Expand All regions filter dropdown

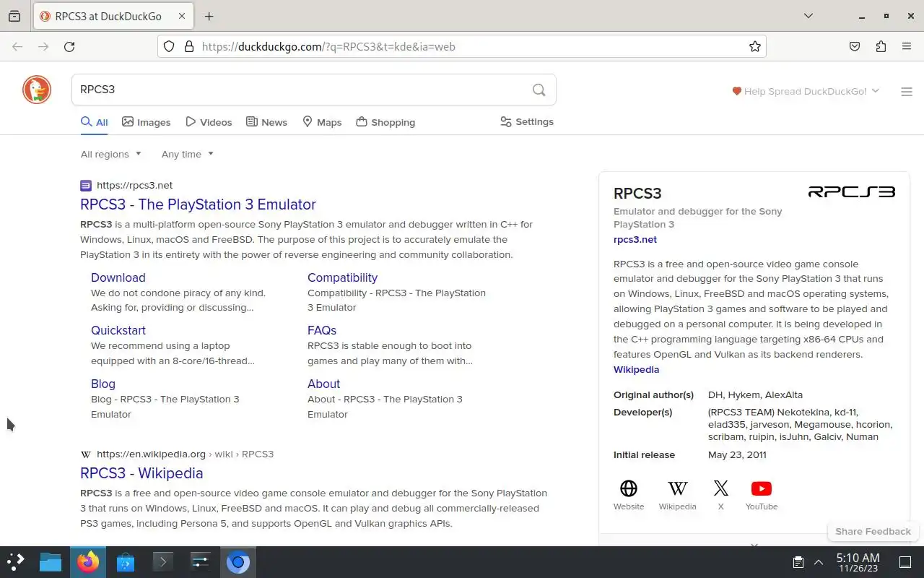click(x=111, y=154)
